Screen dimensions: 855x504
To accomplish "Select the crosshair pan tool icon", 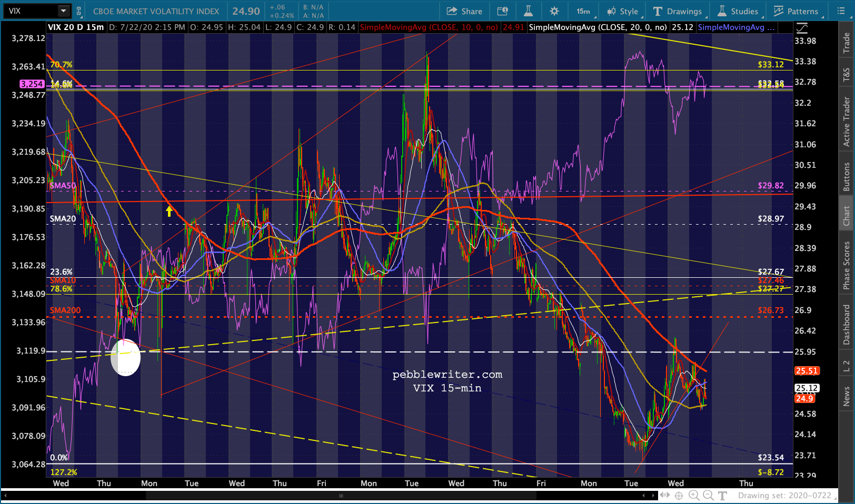I will (679, 495).
